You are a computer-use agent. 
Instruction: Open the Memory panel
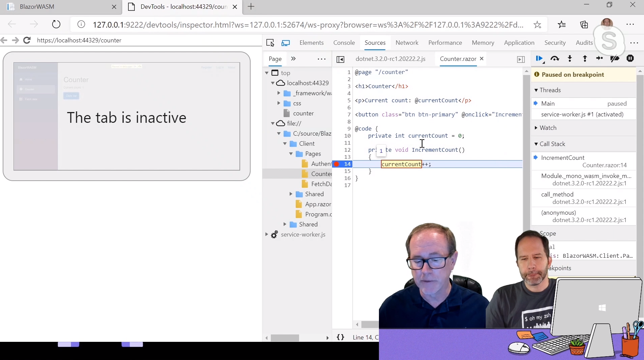coord(483,43)
